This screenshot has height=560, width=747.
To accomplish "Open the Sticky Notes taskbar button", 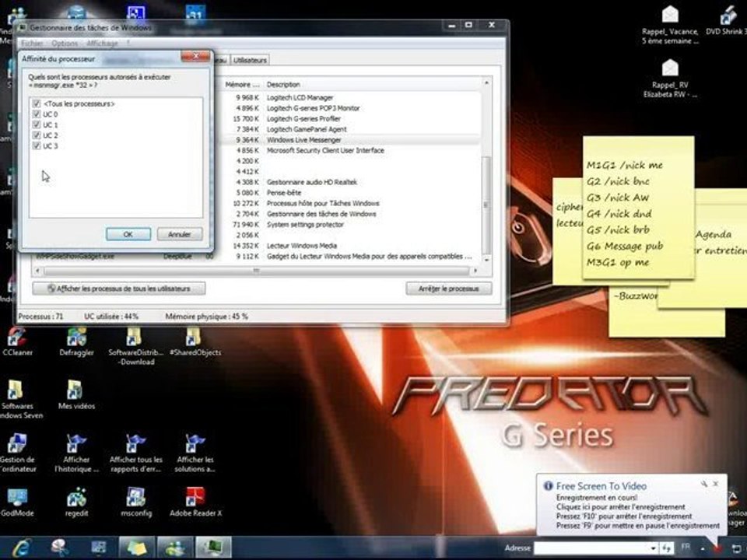I will [x=137, y=548].
